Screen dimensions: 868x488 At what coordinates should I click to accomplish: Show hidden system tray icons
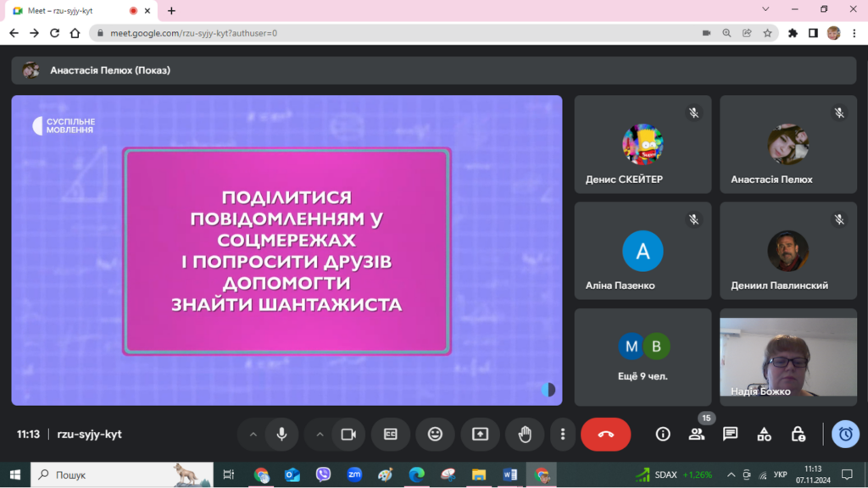[732, 474]
